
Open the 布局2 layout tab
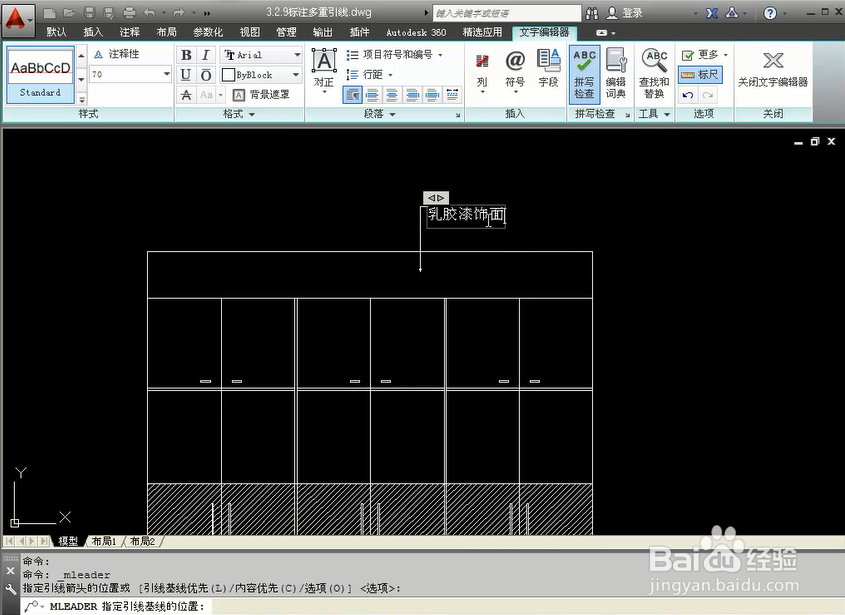[142, 541]
